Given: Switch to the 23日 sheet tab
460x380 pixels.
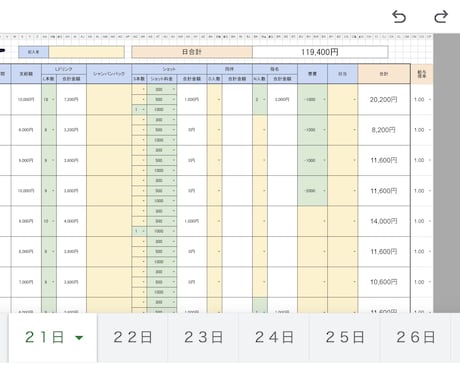Looking at the screenshot, I should click(x=203, y=337).
